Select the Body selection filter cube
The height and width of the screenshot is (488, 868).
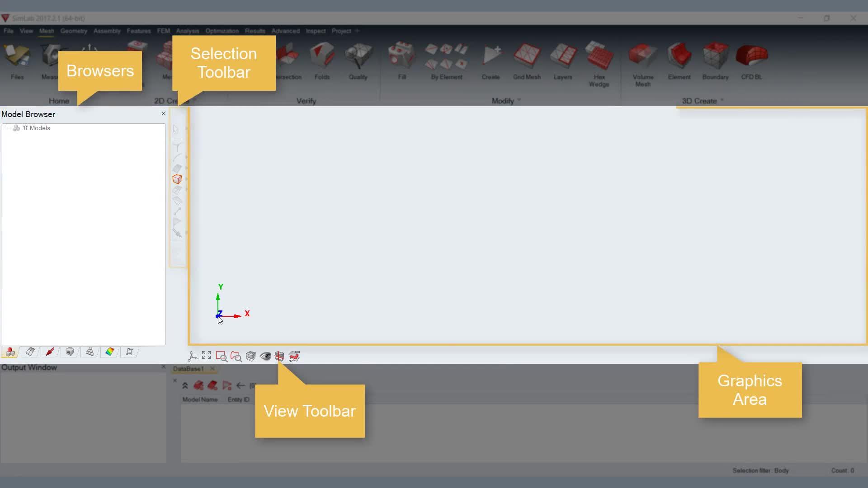pyautogui.click(x=177, y=179)
